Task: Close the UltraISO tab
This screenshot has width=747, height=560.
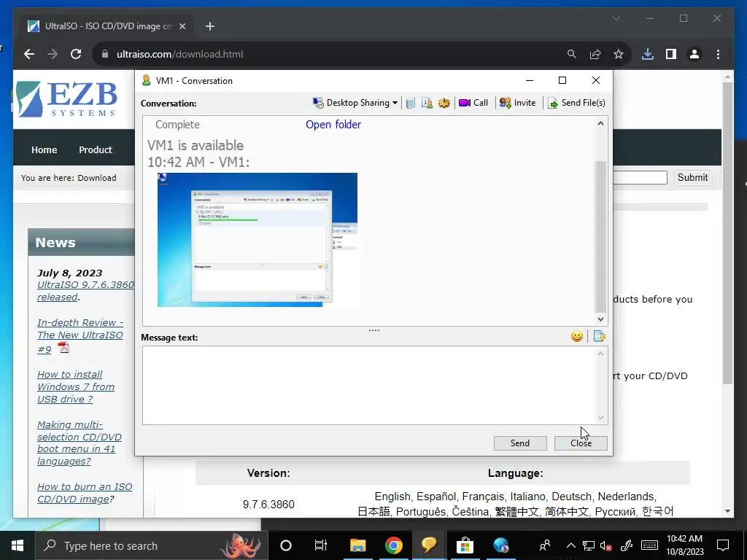Action: point(182,26)
